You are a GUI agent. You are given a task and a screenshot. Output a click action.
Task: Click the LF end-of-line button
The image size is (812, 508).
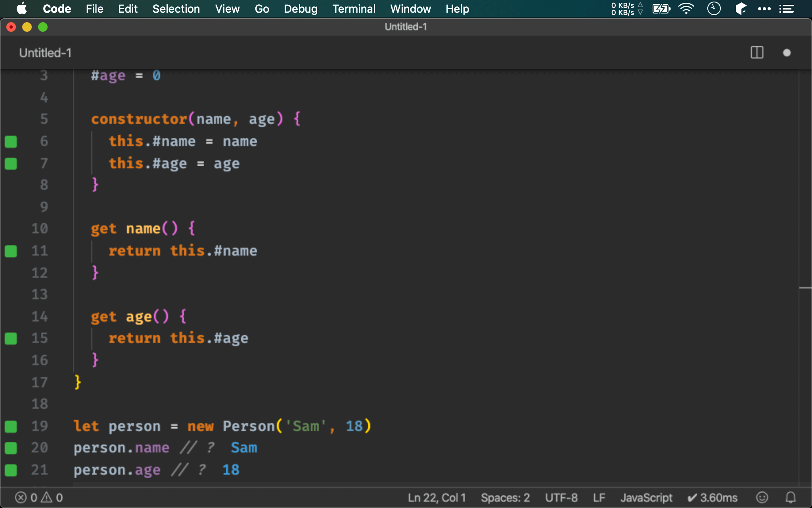pos(599,497)
